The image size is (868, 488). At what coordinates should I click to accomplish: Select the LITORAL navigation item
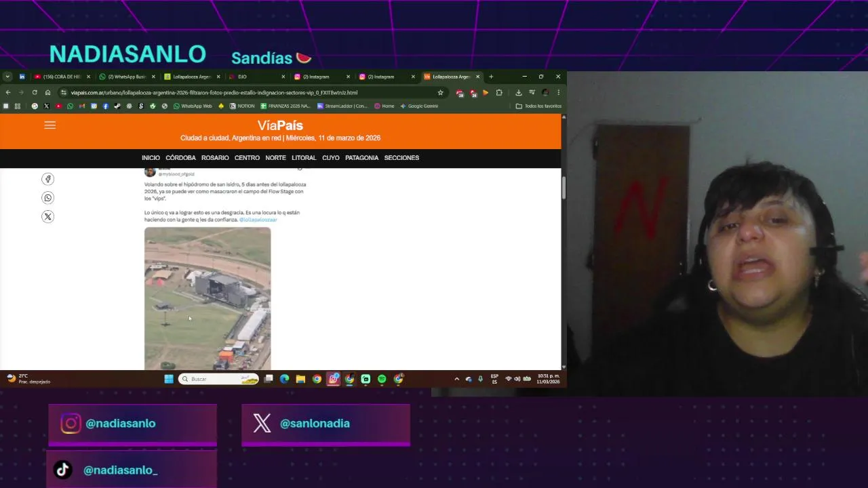(304, 158)
